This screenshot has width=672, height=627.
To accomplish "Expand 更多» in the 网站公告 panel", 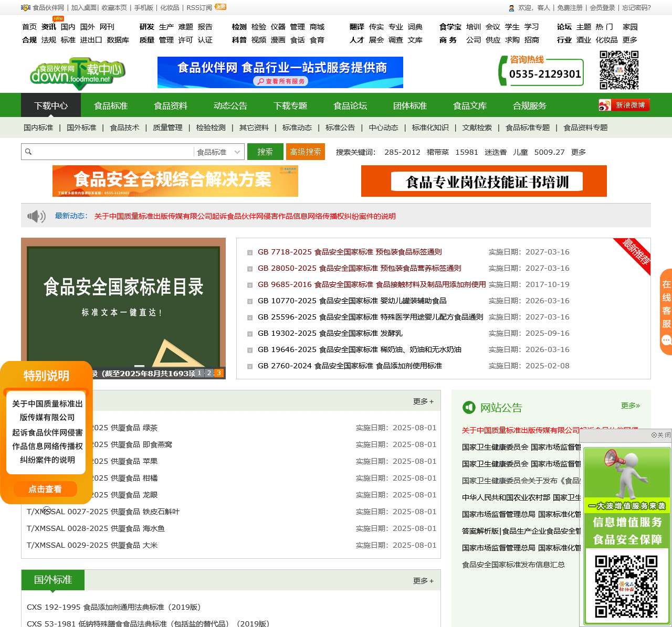I will pyautogui.click(x=629, y=406).
